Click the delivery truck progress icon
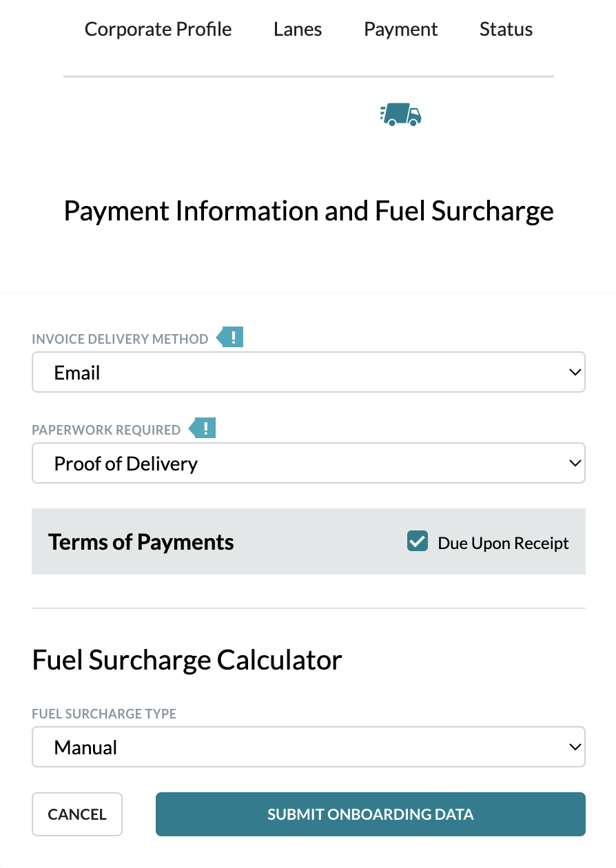The height and width of the screenshot is (868, 616). [400, 114]
